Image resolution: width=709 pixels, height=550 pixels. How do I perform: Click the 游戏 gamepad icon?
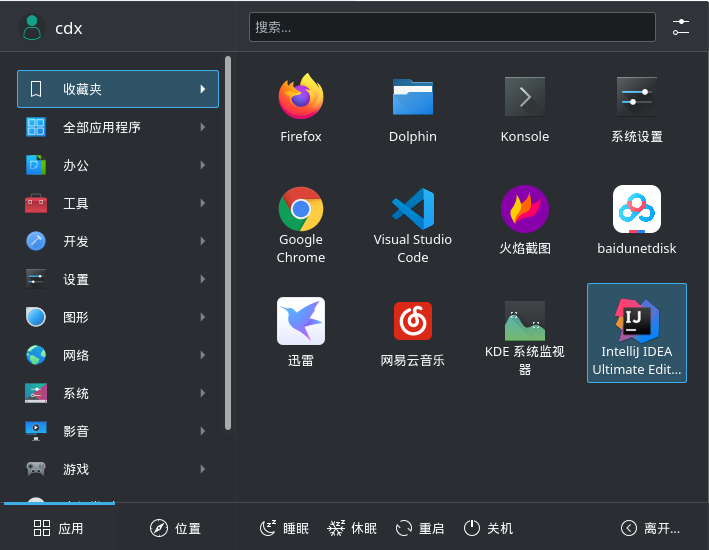pyautogui.click(x=36, y=469)
